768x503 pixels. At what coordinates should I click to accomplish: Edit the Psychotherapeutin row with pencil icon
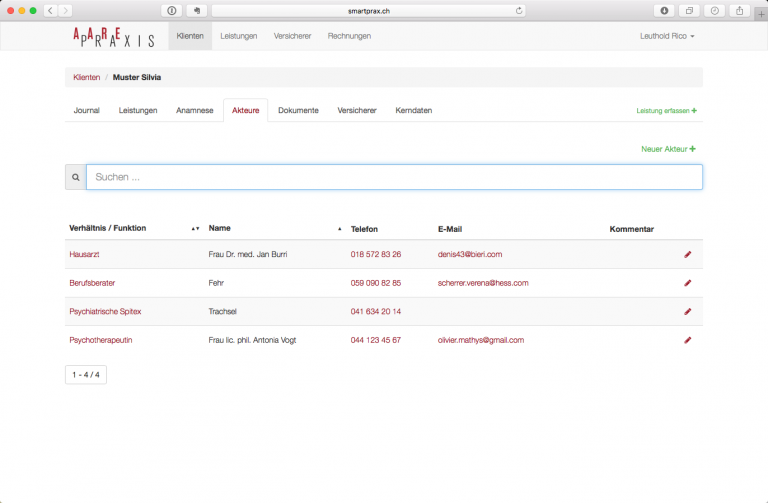(x=688, y=340)
